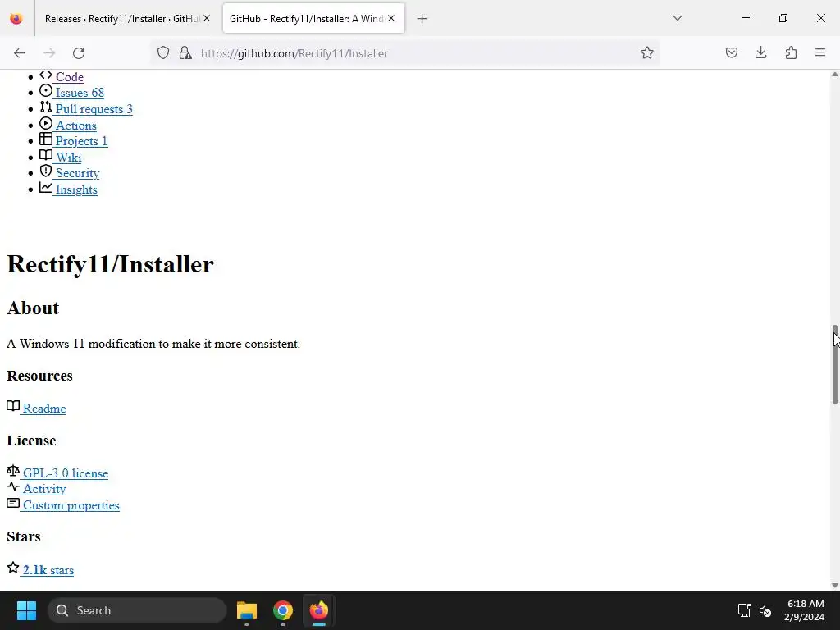
Task: Click the scrollbar up arrow
Action: click(x=834, y=75)
